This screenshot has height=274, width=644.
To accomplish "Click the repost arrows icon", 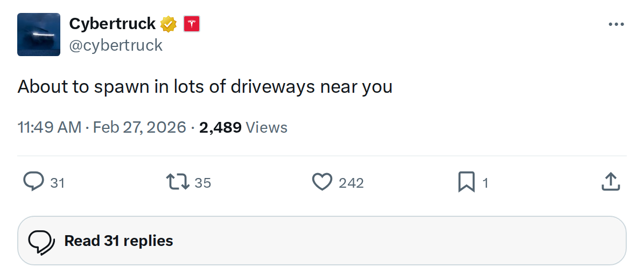I will click(178, 182).
